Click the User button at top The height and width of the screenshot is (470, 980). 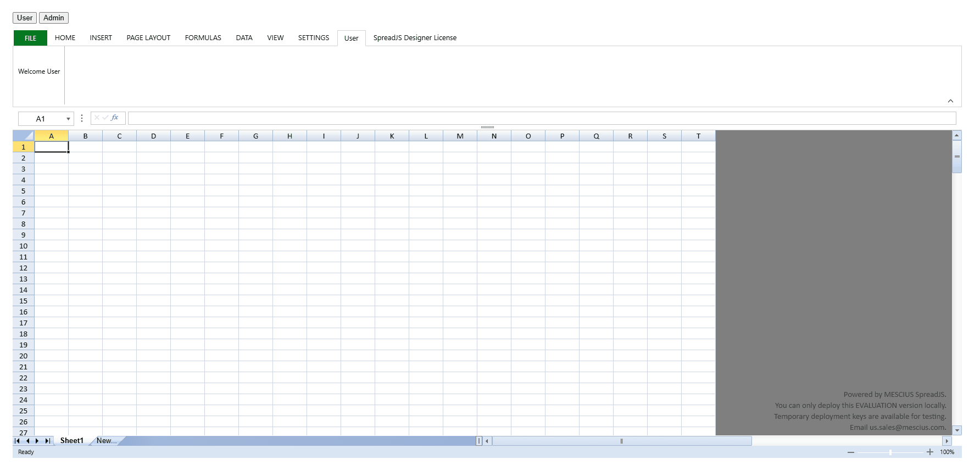(x=25, y=18)
